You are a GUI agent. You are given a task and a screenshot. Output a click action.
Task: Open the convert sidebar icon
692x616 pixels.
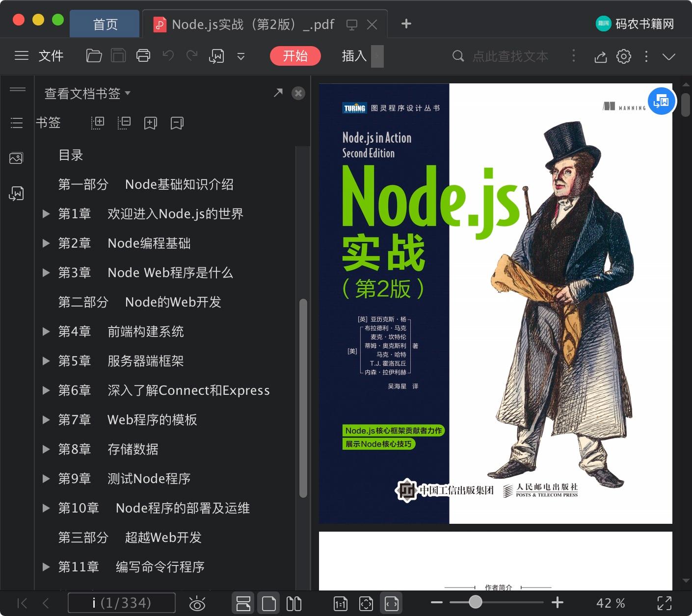16,194
